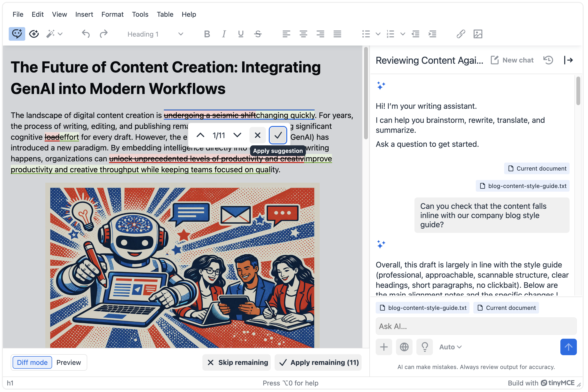Click the Ask AI input field
Screen dimensions: 588x392
(476, 326)
